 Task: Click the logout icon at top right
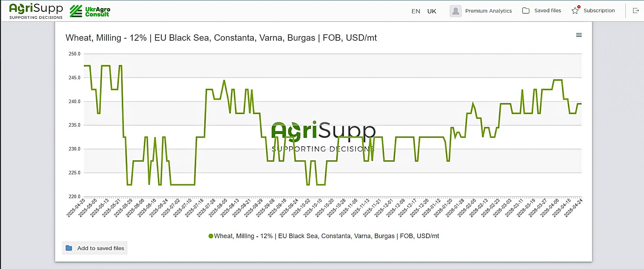click(x=636, y=11)
